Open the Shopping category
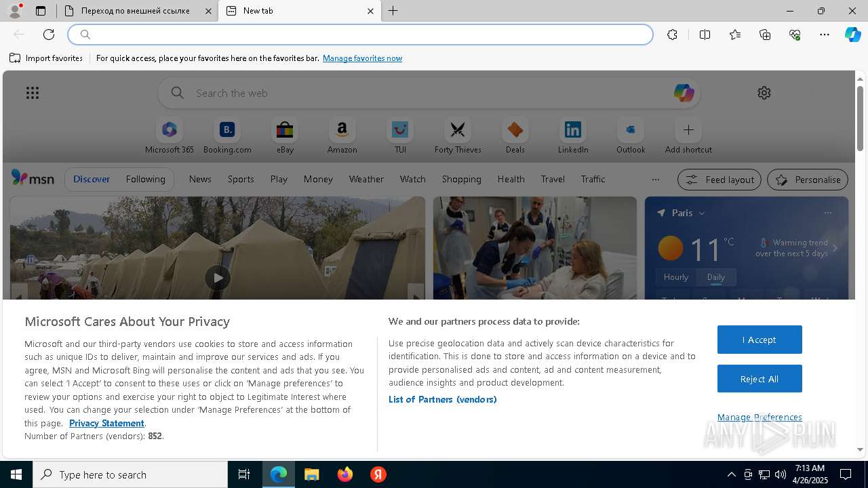 461,179
